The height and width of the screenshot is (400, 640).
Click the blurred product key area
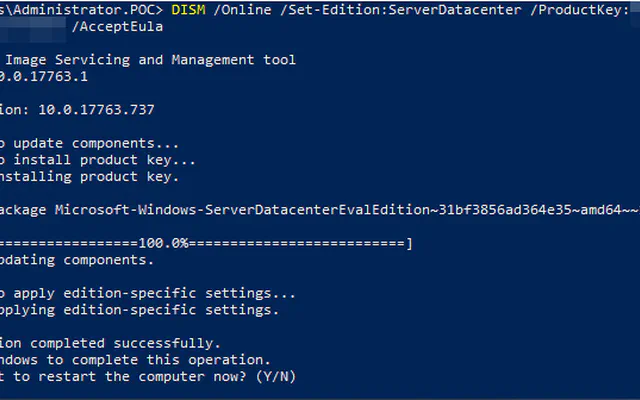tap(33, 29)
